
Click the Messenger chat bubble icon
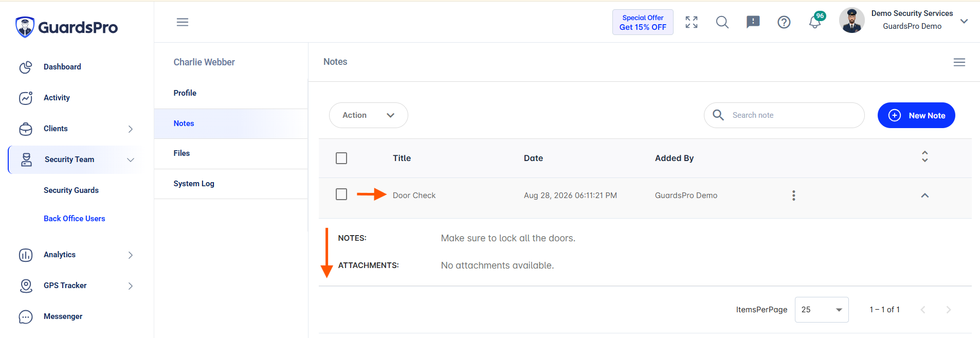(x=26, y=316)
